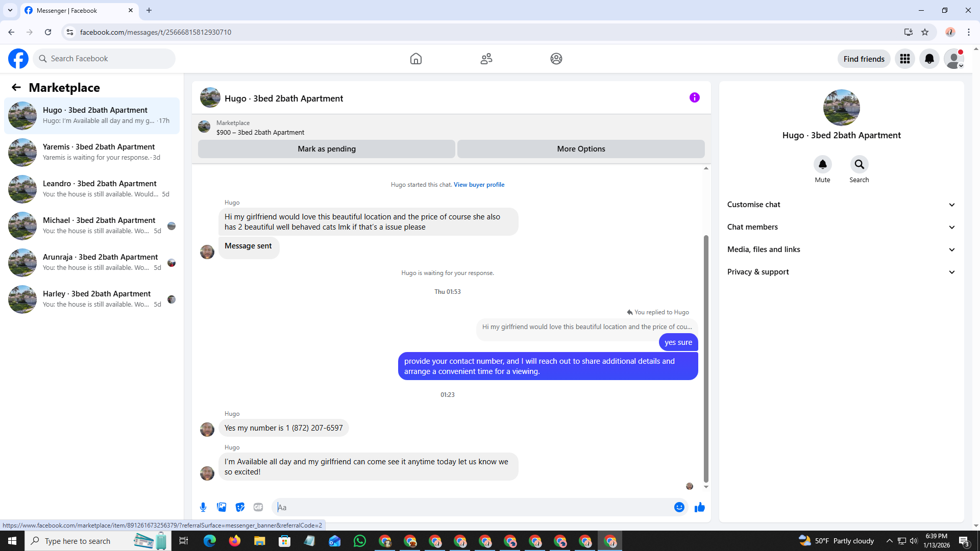
Task: Attach a photo using the image icon
Action: pos(222,507)
